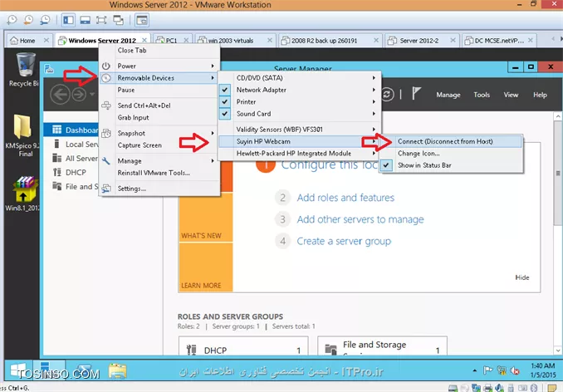Click the console view toolbar icon
Screen dimensions: 563x392
coord(142,20)
